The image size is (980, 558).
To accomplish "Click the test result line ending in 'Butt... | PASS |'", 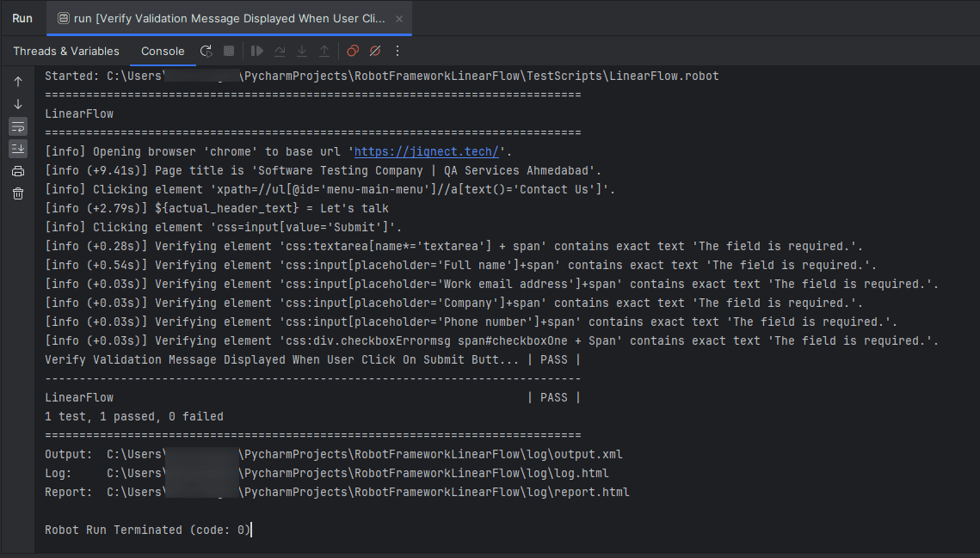I will pyautogui.click(x=312, y=360).
